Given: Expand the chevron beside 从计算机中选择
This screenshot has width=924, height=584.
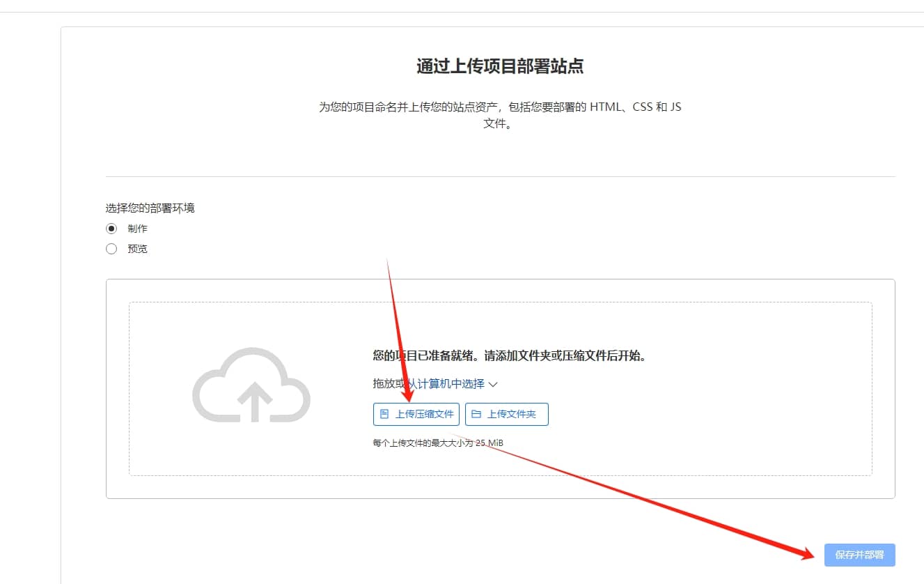Looking at the screenshot, I should coord(493,384).
